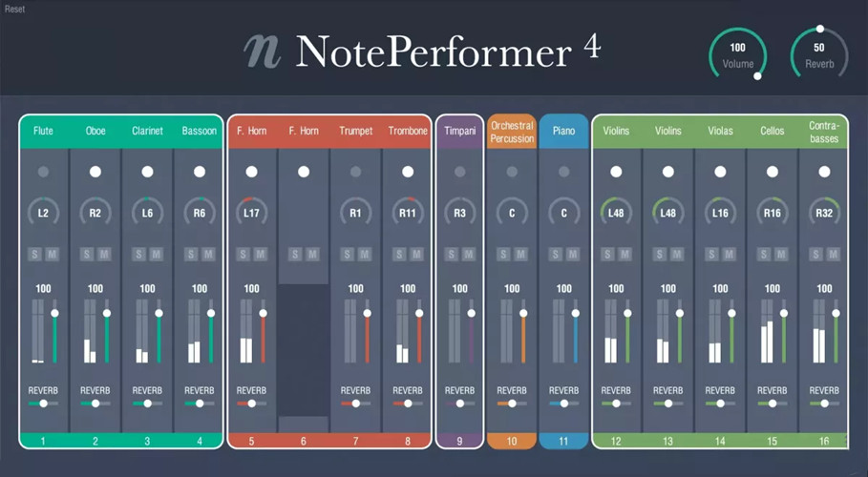Image resolution: width=868 pixels, height=477 pixels.
Task: Mute the Trumpet channel
Action: click(x=364, y=254)
